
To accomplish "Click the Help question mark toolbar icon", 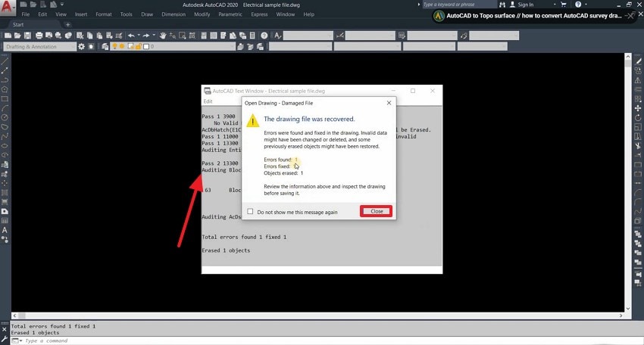I will pos(264,36).
